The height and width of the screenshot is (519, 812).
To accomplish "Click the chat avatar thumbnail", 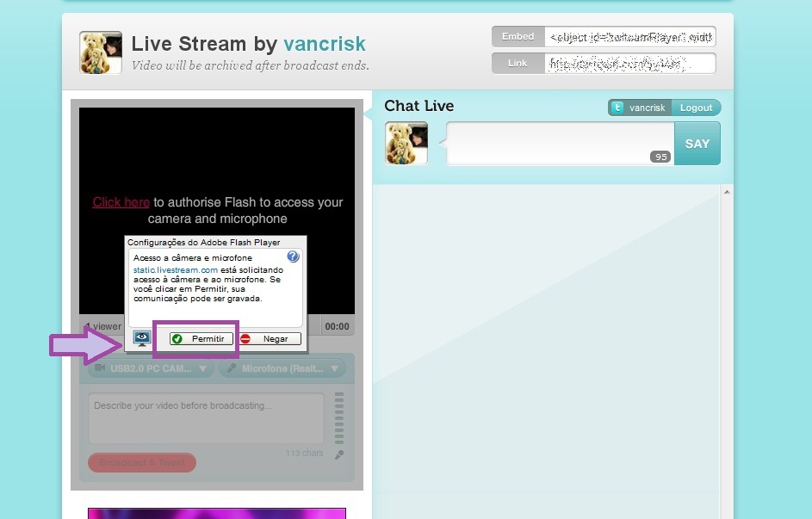I will [406, 144].
